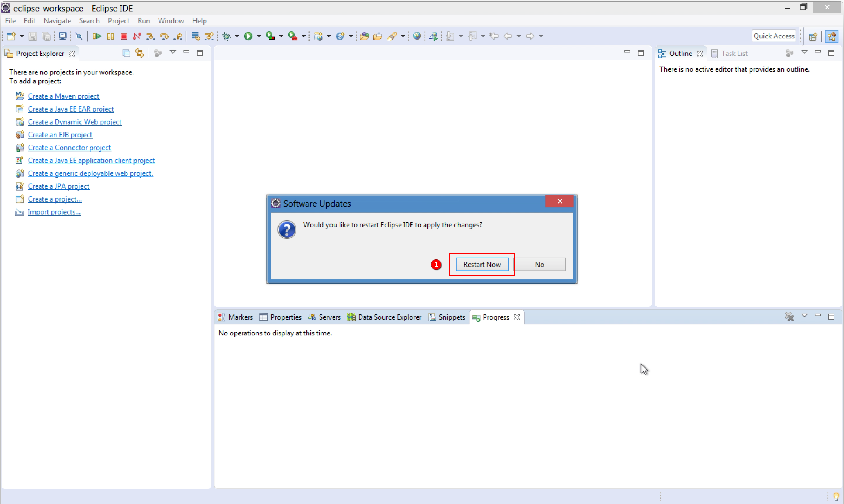Toggle Skip All Breakpoints icon

click(x=79, y=36)
